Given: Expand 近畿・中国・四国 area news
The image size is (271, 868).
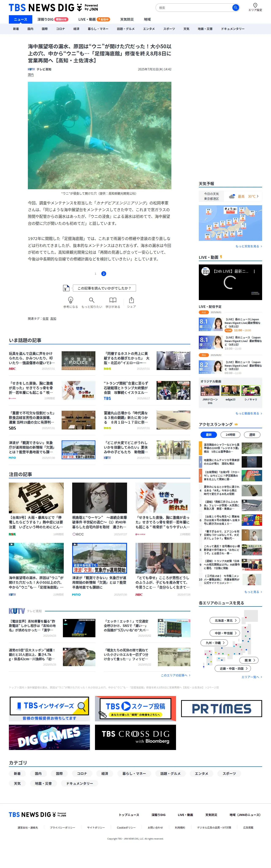Looking at the screenshot, I should click(x=233, y=668).
